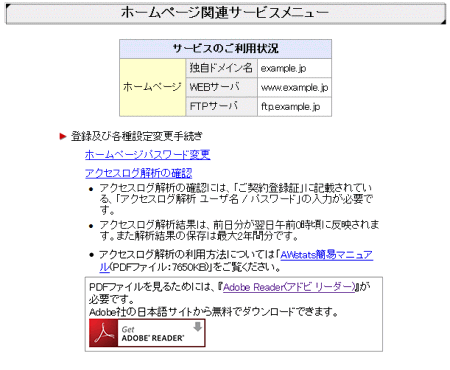
Task: Open the Adobe Reader(アドビ リーダー) link
Action: click(x=289, y=287)
